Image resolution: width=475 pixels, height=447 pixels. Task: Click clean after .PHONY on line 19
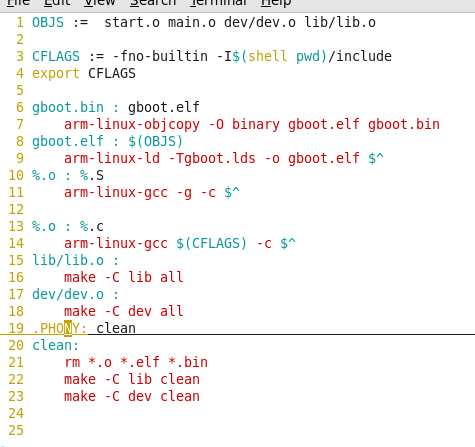[x=116, y=328]
